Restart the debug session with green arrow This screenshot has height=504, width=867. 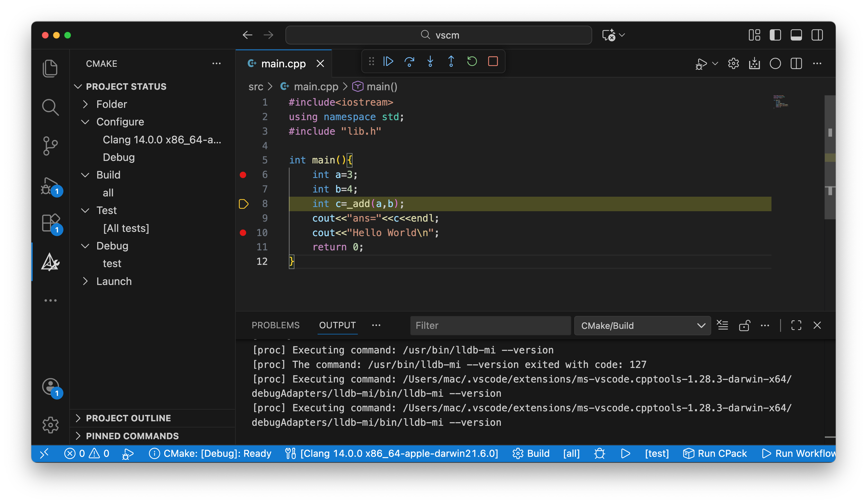click(x=472, y=61)
